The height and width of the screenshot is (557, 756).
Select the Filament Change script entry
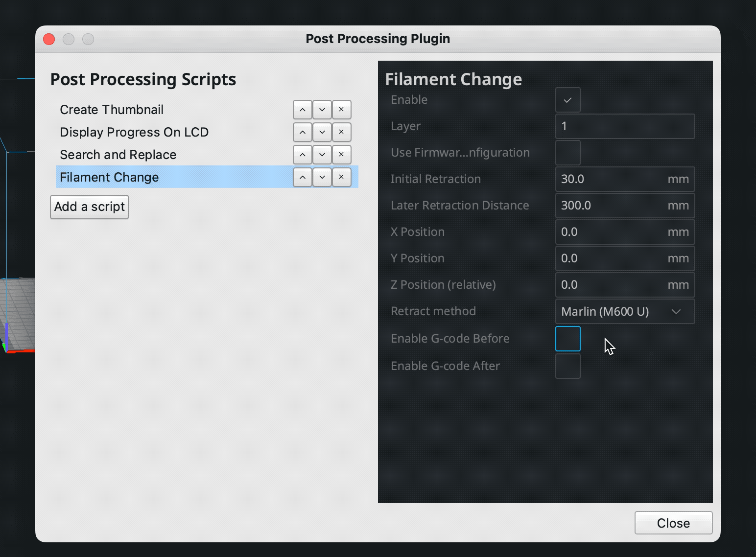point(147,177)
